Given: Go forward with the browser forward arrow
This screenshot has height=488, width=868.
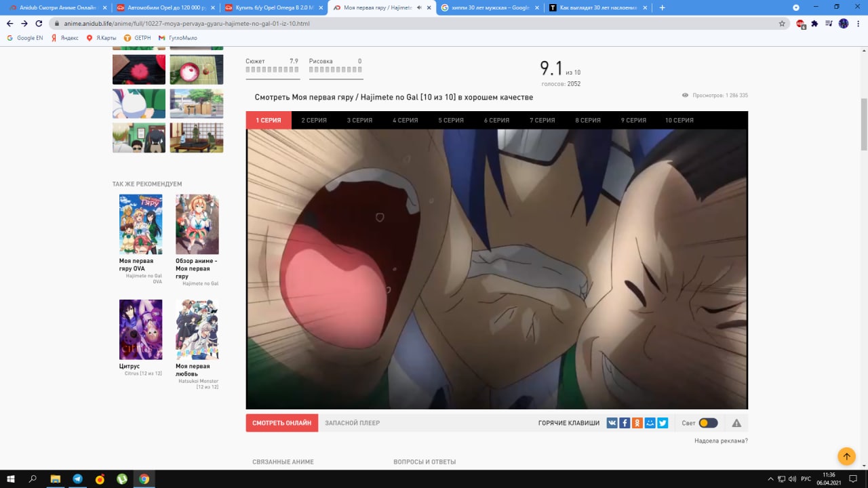Looking at the screenshot, I should click(x=24, y=23).
